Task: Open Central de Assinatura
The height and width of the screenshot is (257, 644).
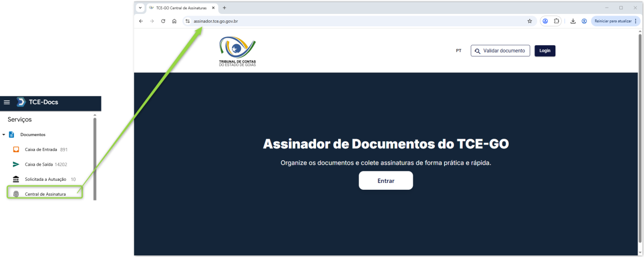Action: [46, 194]
